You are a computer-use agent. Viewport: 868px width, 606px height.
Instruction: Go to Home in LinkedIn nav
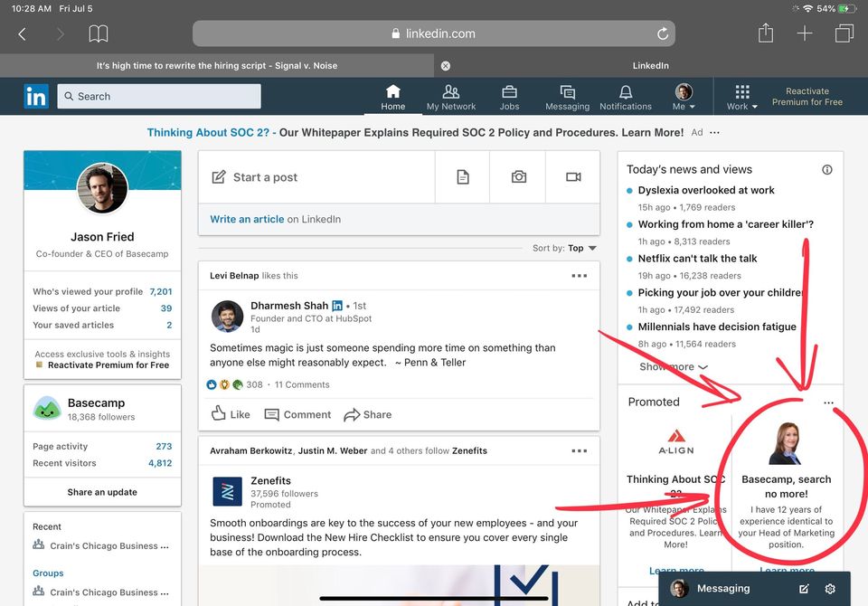click(x=393, y=98)
